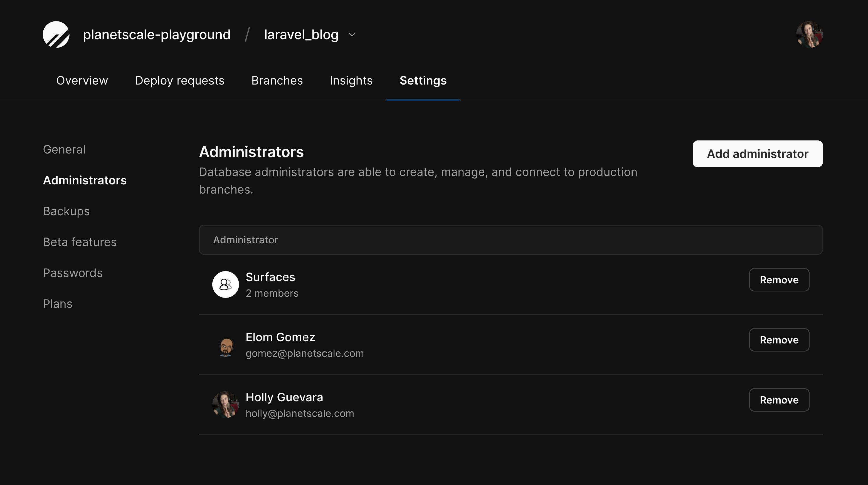Viewport: 868px width, 485px height.
Task: Open the Backups settings section
Action: coord(66,211)
